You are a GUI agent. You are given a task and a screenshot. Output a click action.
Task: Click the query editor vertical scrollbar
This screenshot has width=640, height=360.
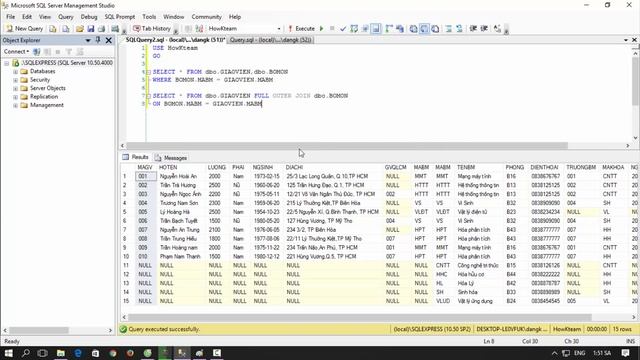click(636, 82)
